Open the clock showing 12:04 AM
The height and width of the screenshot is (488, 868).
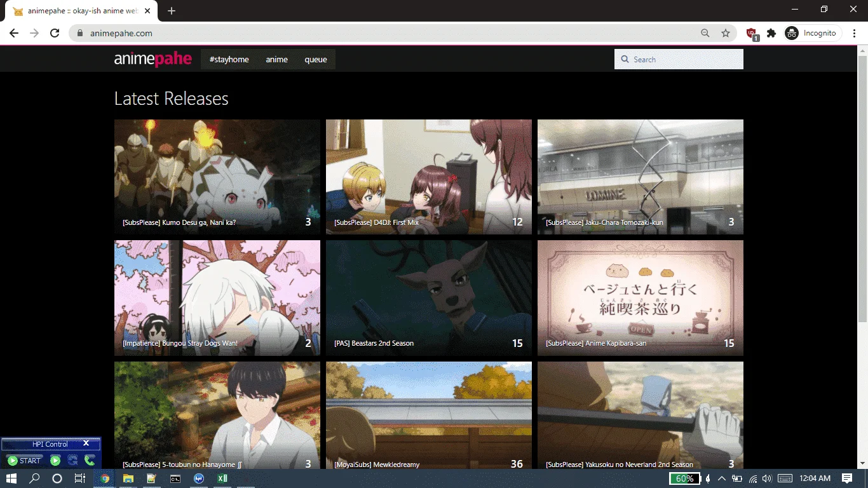[815, 478]
